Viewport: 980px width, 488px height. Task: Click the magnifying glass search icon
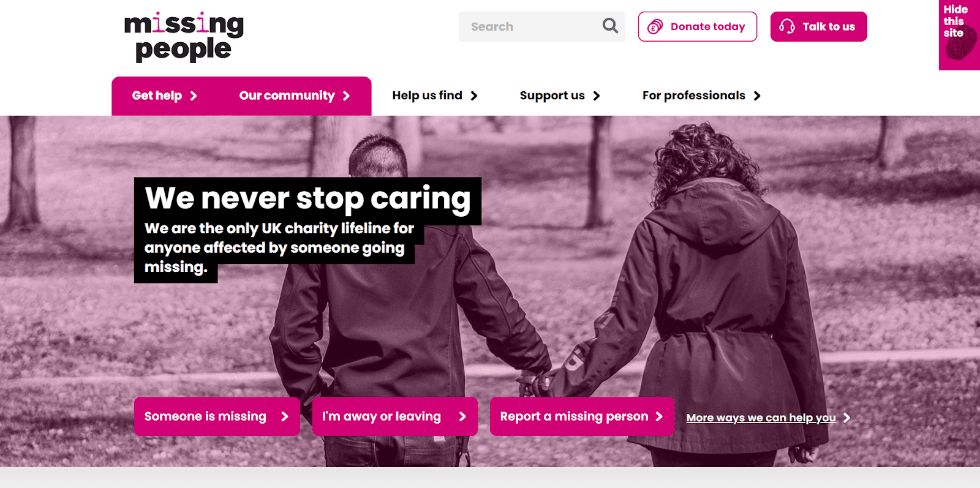point(610,26)
